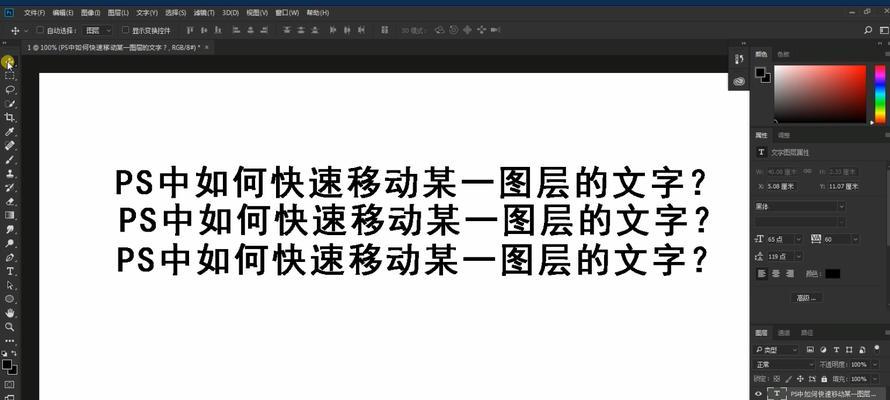Open the 图层(L) menu
890x400 pixels.
(x=118, y=12)
